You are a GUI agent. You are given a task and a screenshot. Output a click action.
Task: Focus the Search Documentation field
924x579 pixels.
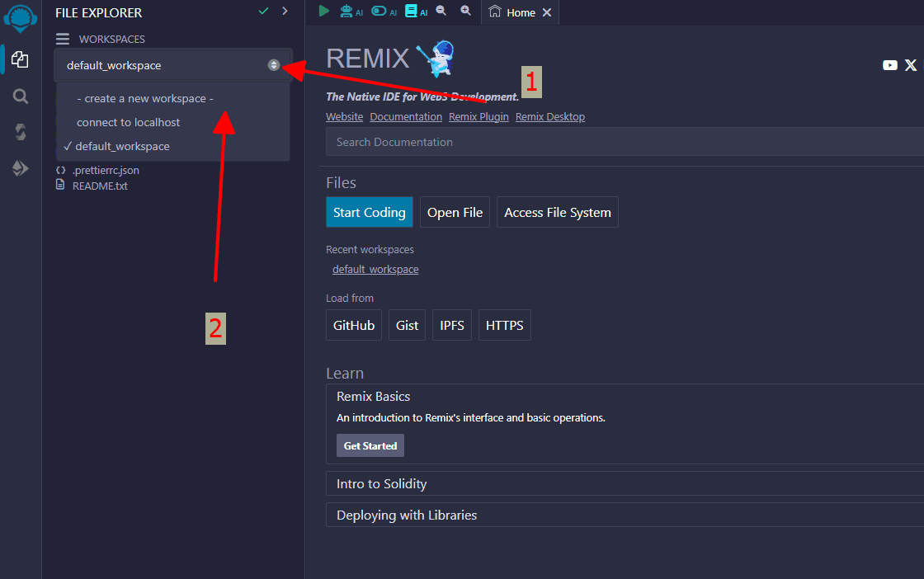click(x=625, y=142)
